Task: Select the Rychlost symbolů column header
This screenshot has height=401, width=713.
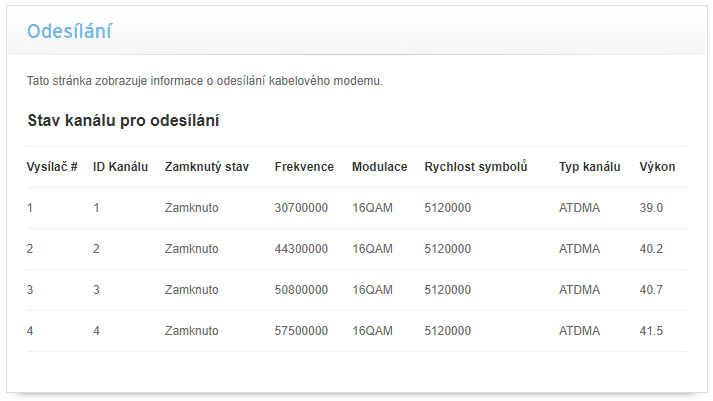Action: click(x=475, y=167)
